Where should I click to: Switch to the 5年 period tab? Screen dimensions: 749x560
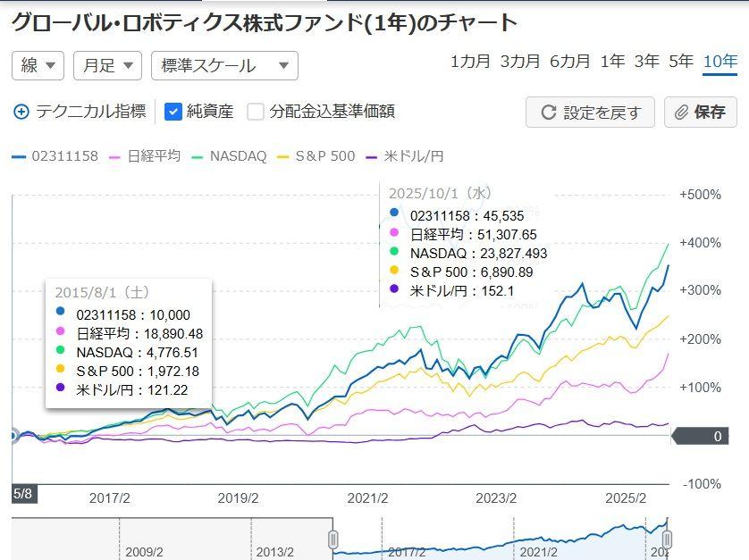point(680,62)
